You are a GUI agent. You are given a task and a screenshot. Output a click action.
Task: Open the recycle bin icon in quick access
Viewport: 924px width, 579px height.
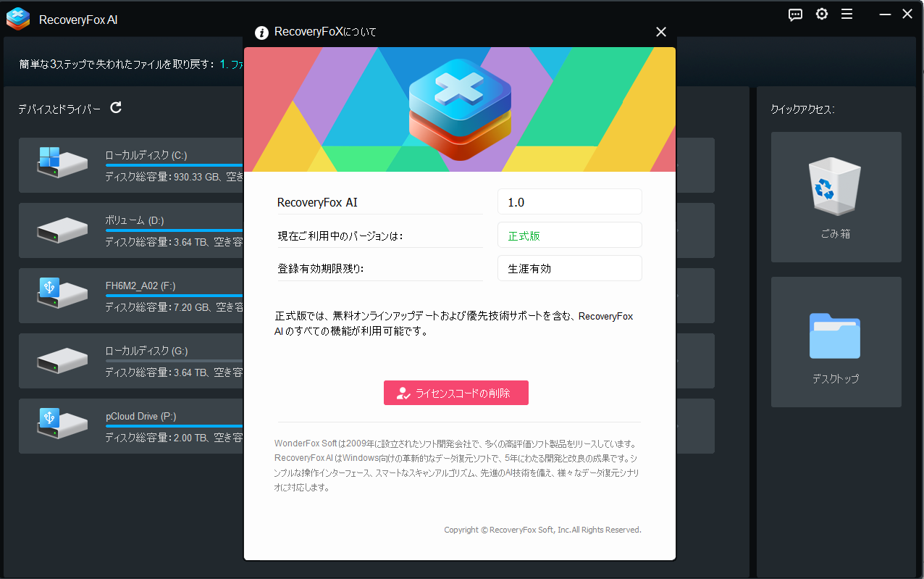834,188
